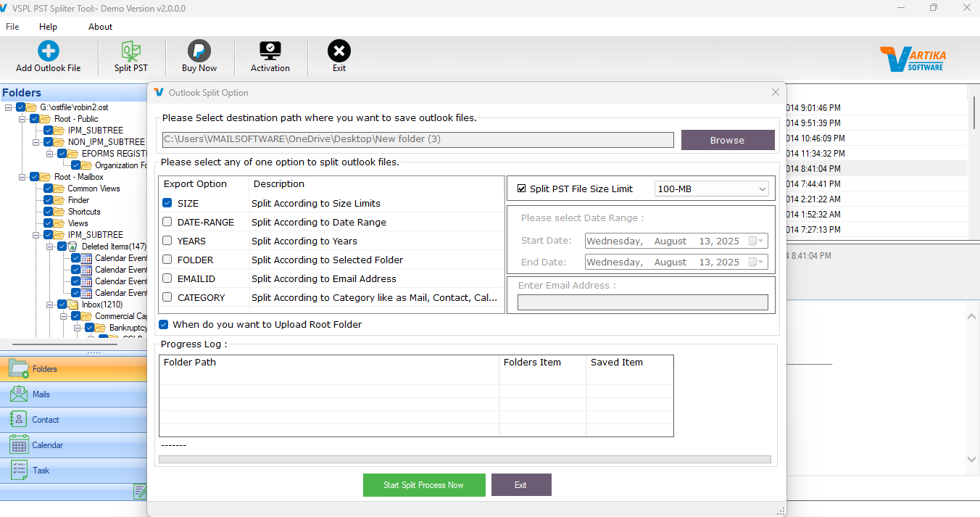
Task: Click the Activation toolbar icon
Action: point(270,56)
